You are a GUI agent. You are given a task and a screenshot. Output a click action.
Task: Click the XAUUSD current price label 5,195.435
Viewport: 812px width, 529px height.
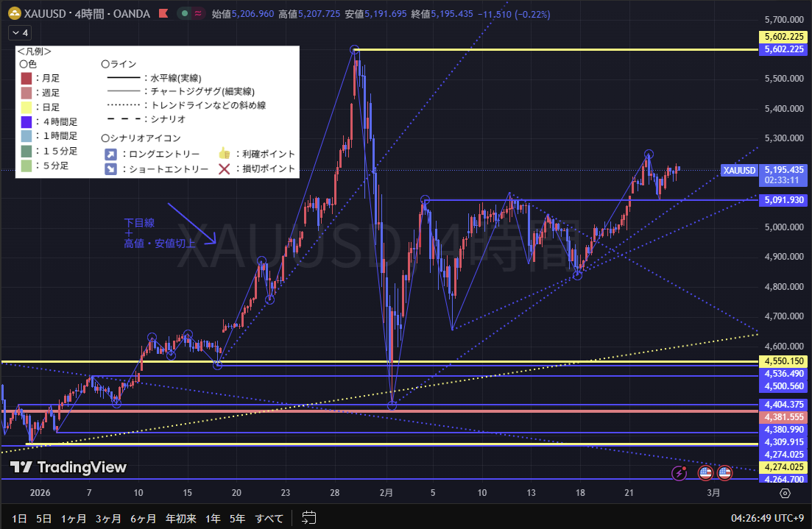[784, 169]
